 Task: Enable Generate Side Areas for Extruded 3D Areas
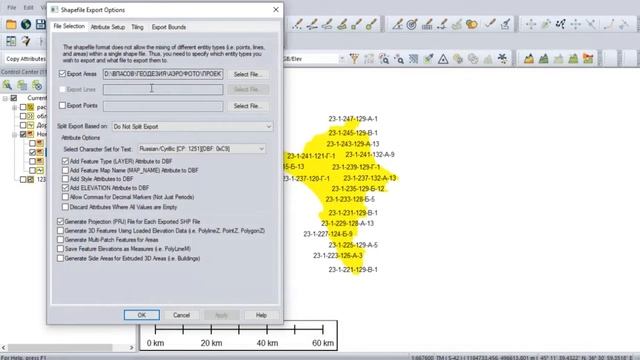tap(60, 258)
